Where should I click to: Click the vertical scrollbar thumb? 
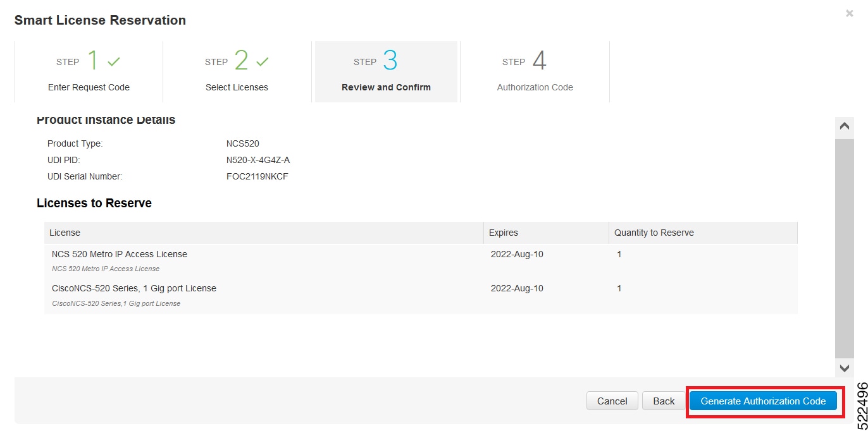tap(845, 248)
